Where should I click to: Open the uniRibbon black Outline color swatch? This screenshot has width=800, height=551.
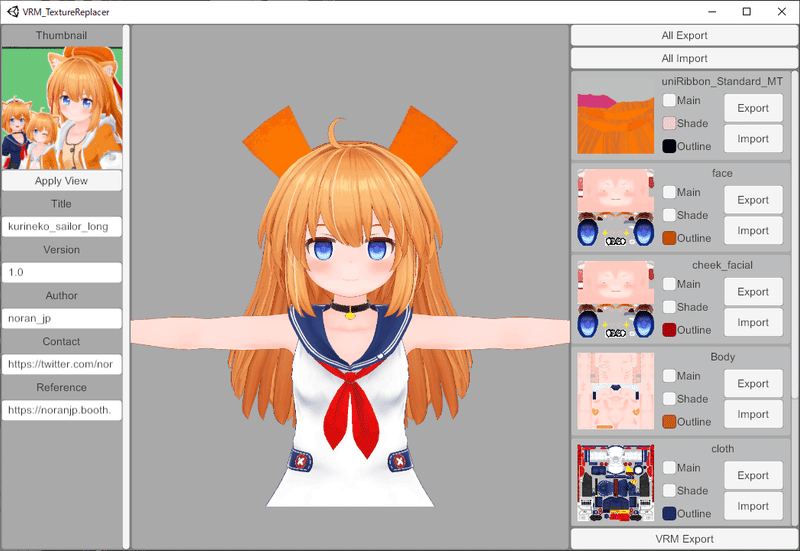click(669, 146)
